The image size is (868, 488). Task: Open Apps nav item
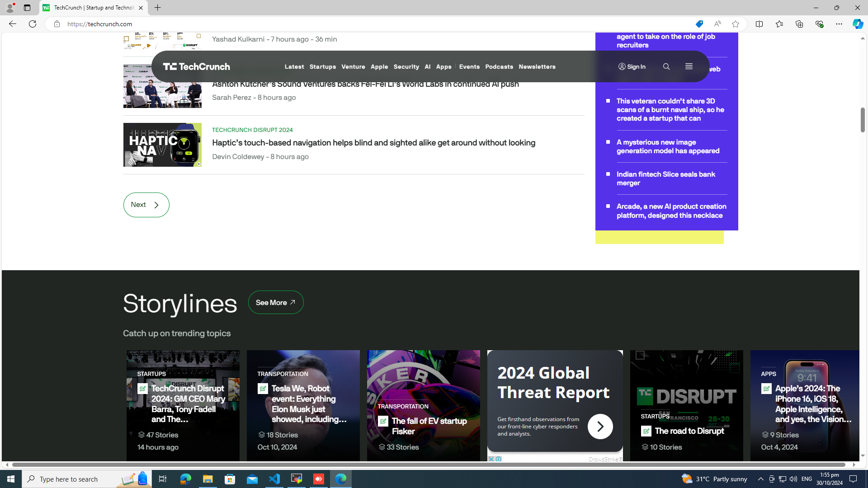(443, 66)
